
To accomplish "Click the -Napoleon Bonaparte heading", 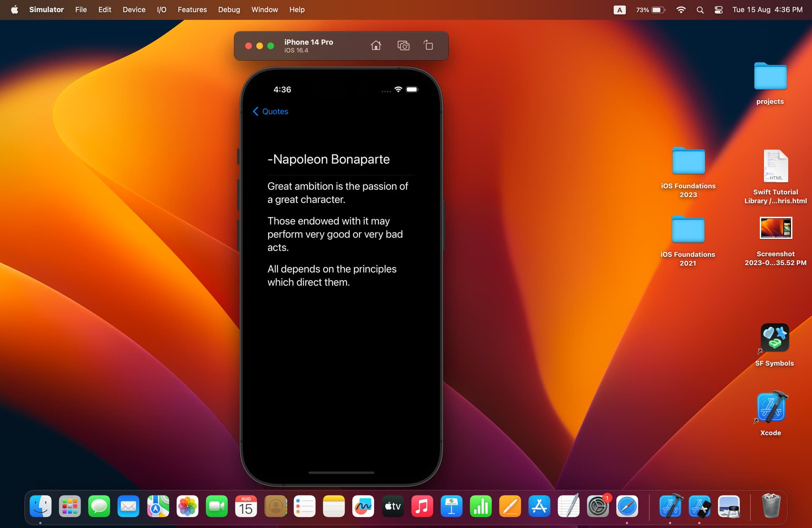I will click(329, 159).
